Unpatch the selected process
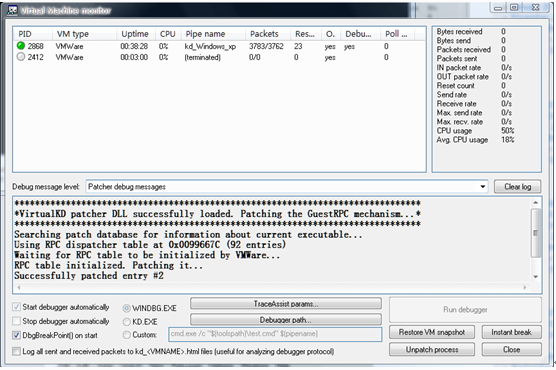The height and width of the screenshot is (370, 556). pyautogui.click(x=432, y=349)
